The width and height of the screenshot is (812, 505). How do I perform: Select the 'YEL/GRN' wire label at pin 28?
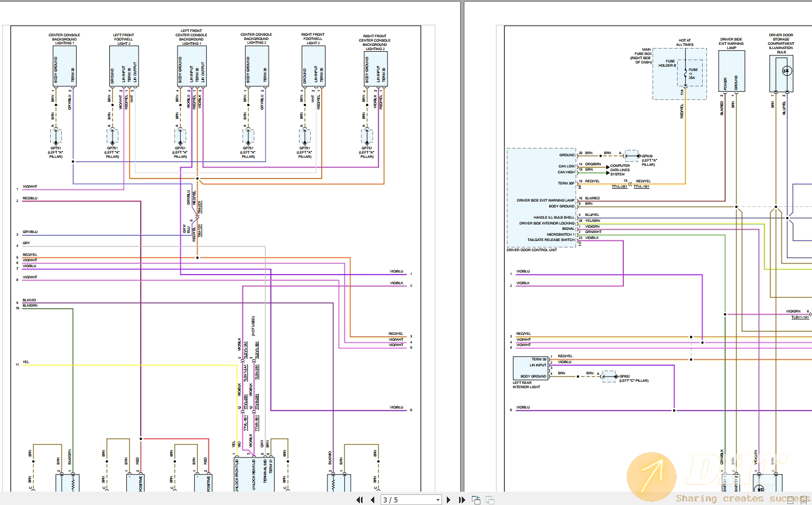point(592,220)
